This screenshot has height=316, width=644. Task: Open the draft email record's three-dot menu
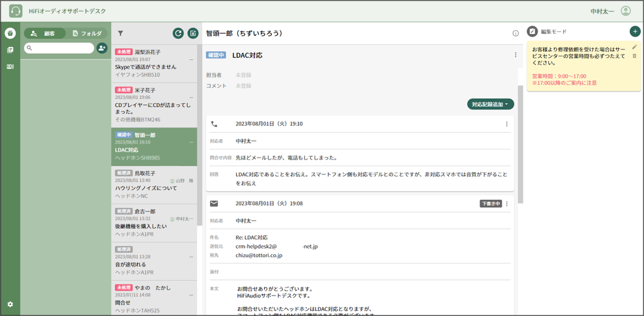tap(507, 203)
